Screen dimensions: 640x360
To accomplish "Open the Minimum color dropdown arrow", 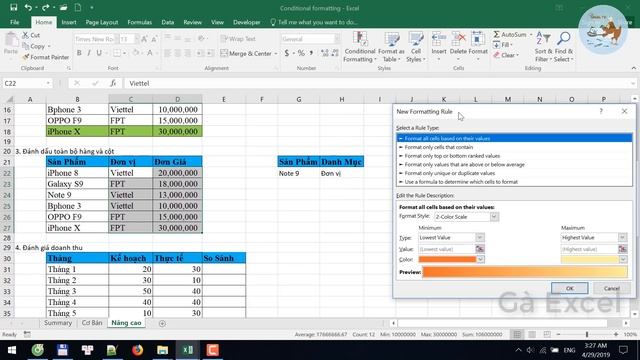I will pyautogui.click(x=480, y=259).
